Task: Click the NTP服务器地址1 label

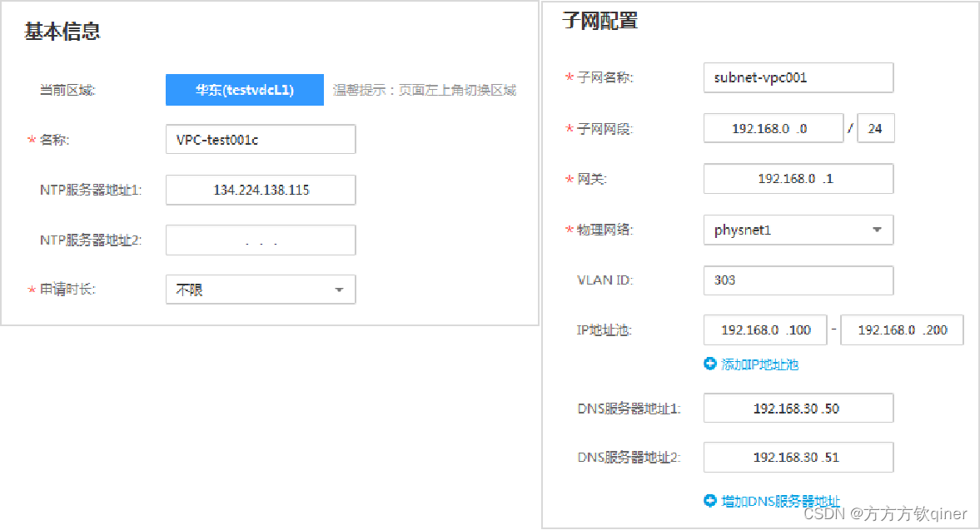Action: (91, 190)
